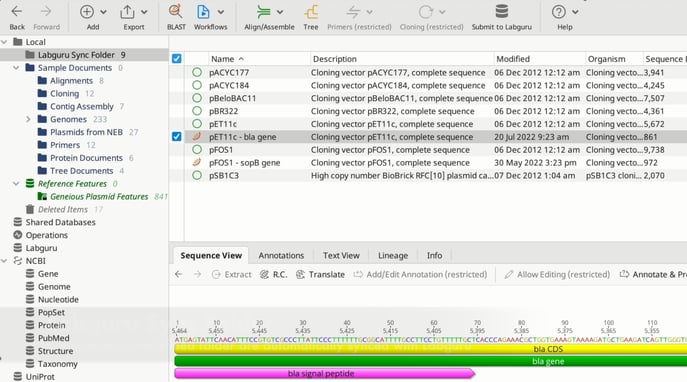Open the Workflows dropdown arrow

click(x=221, y=12)
